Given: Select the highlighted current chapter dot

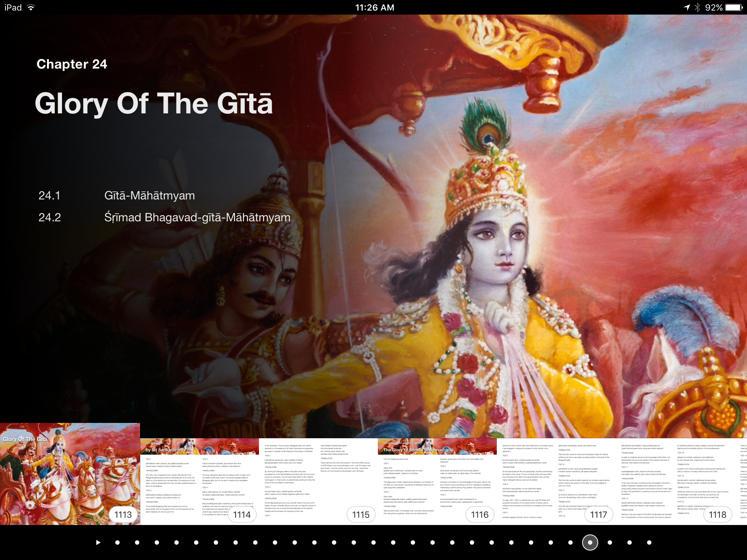Looking at the screenshot, I should point(590,542).
